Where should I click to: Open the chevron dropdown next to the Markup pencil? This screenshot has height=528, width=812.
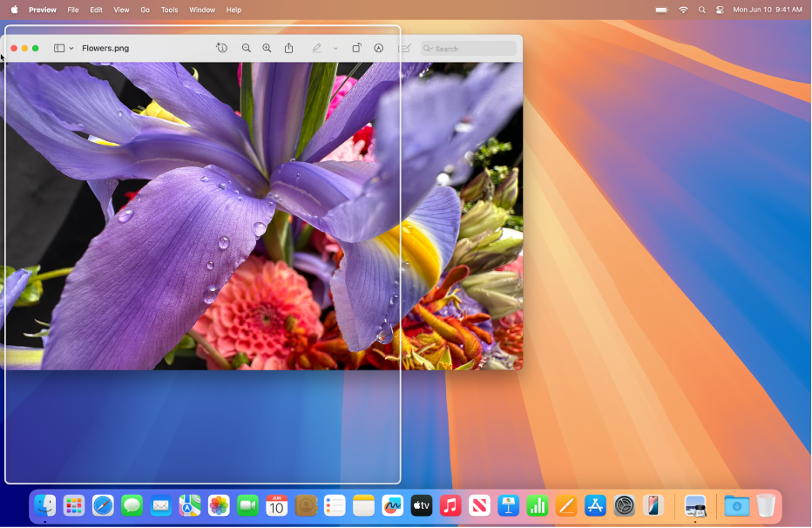tap(335, 48)
